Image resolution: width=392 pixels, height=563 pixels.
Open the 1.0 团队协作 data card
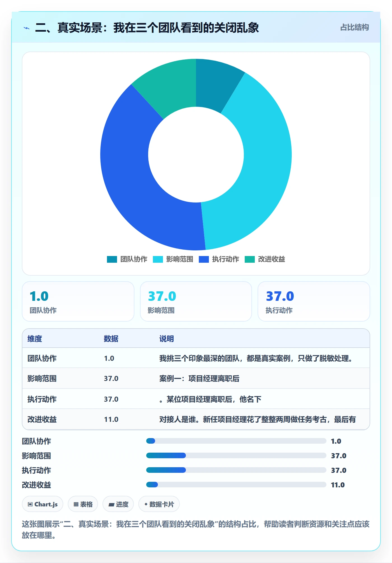click(x=78, y=301)
